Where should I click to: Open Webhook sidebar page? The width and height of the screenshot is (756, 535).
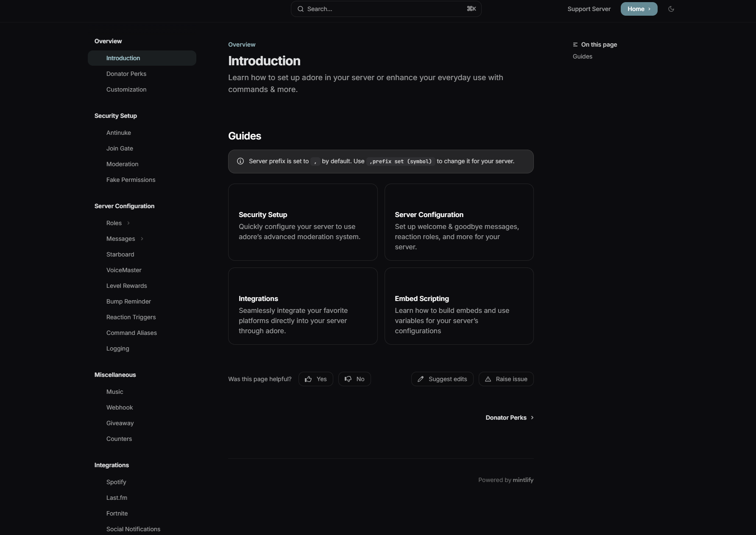pyautogui.click(x=142, y=407)
